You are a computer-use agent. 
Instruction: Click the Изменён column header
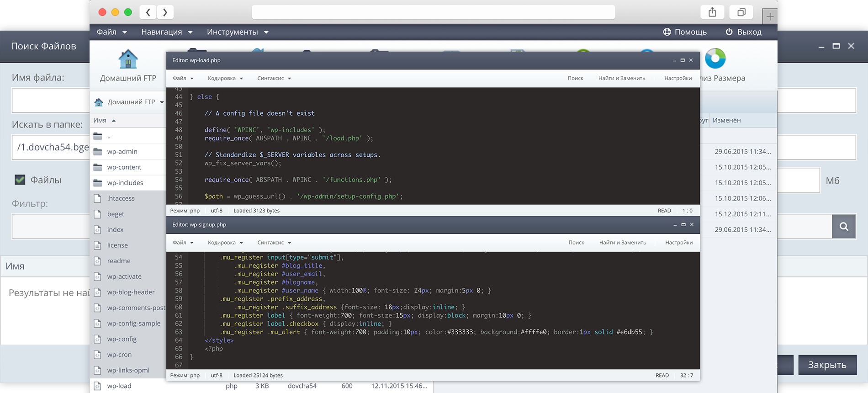(726, 120)
